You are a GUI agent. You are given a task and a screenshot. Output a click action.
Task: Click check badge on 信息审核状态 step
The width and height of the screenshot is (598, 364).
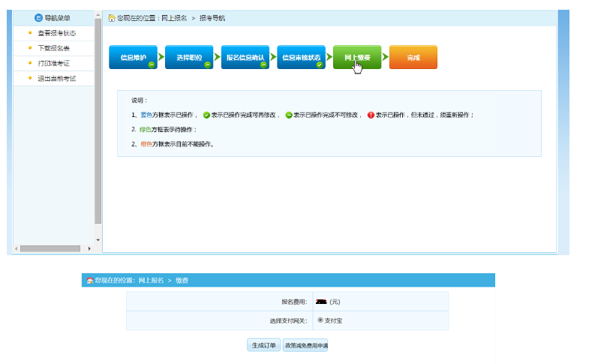[x=320, y=65]
